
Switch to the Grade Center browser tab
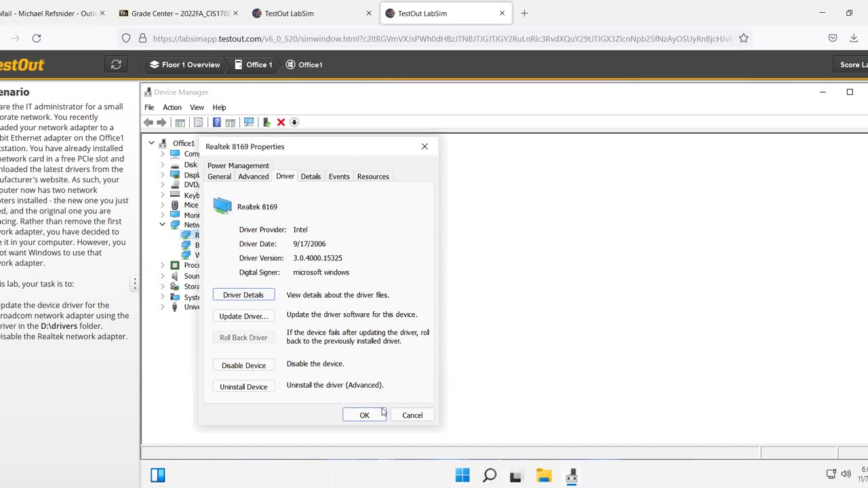point(179,13)
